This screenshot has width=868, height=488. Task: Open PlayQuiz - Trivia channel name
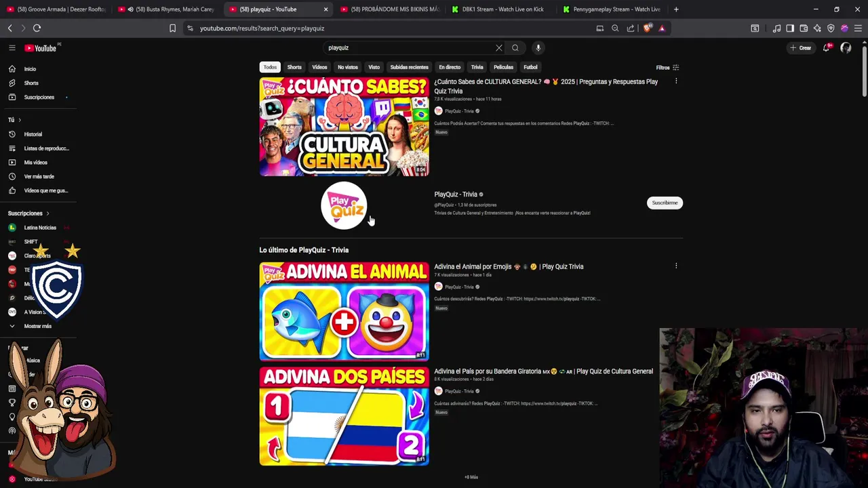point(456,195)
